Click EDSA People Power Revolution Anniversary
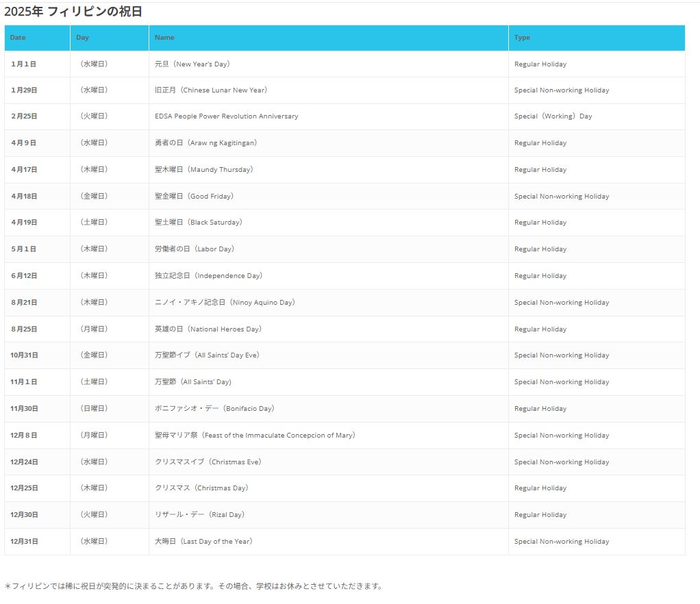 coord(226,116)
